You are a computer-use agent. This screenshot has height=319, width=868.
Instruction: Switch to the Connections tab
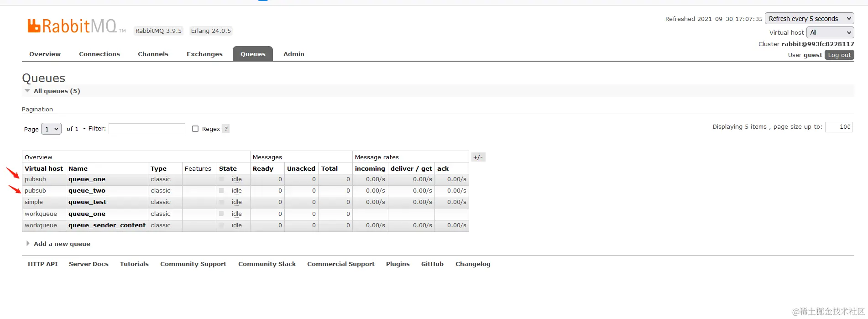pos(99,54)
